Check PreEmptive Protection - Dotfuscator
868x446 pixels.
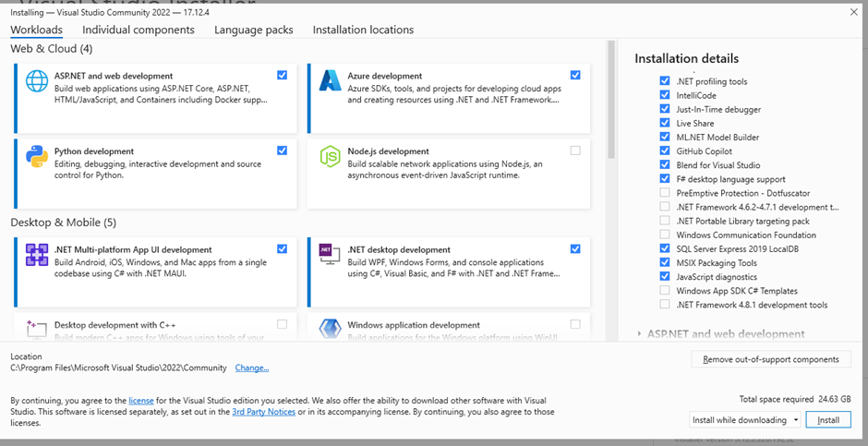point(665,193)
